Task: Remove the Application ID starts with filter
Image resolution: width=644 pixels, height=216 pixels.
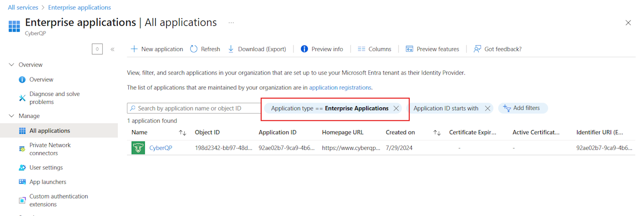Action: click(487, 108)
